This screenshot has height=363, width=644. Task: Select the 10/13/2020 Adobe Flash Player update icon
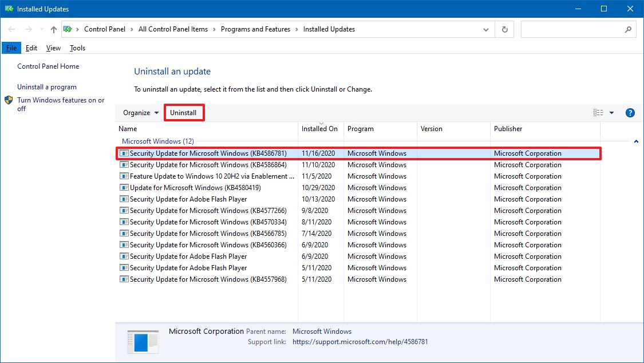pyautogui.click(x=124, y=199)
